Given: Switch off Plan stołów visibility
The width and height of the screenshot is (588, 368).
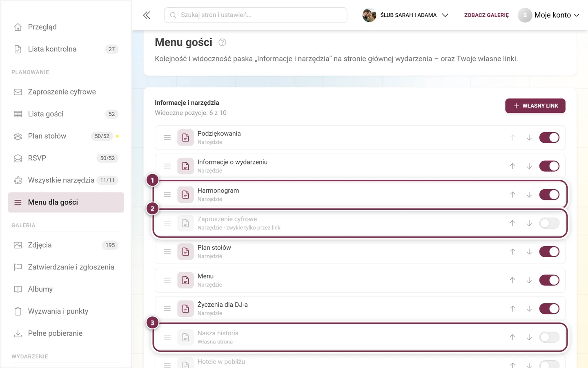Looking at the screenshot, I should tap(549, 252).
